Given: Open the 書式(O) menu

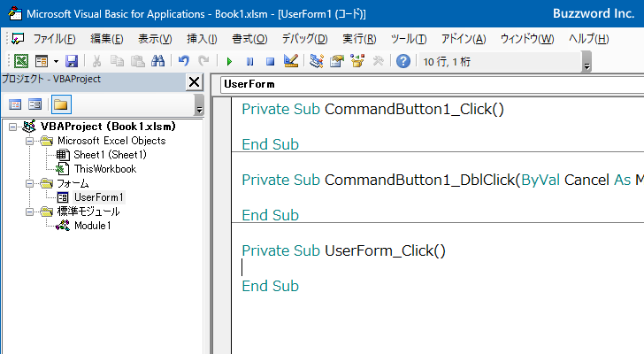Looking at the screenshot, I should coord(249,39).
